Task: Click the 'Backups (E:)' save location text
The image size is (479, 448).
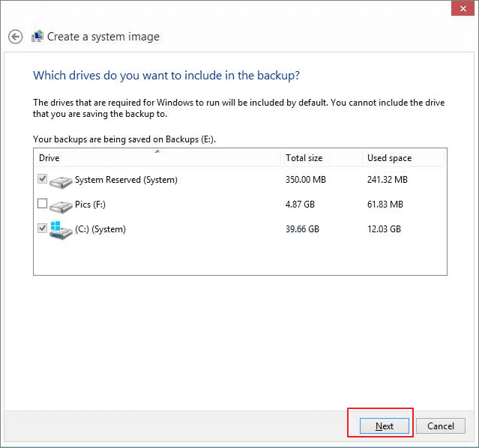Action: [x=190, y=139]
